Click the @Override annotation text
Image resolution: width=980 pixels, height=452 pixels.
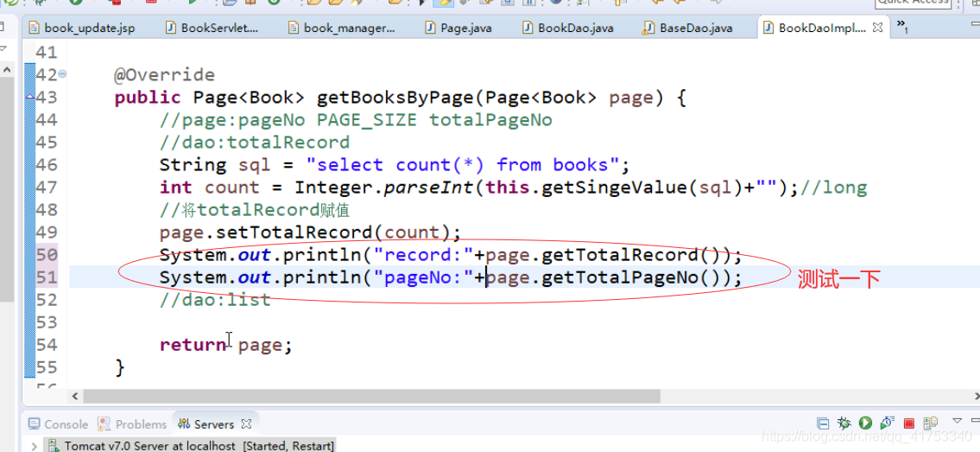164,75
